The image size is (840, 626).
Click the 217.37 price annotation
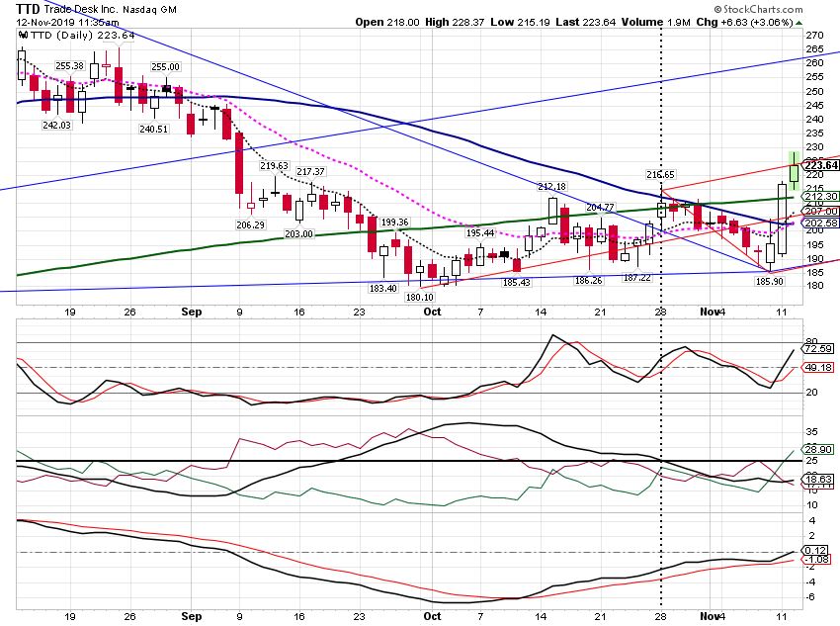tap(310, 171)
